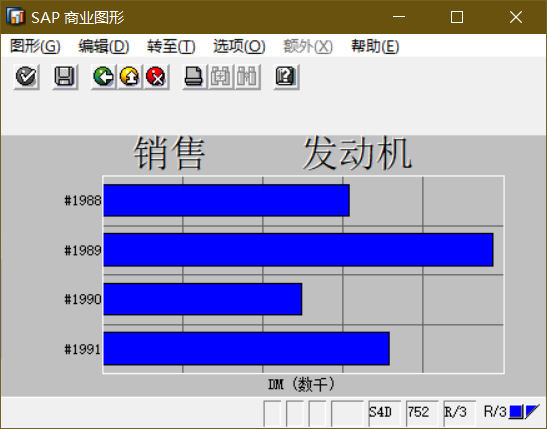The height and width of the screenshot is (429, 547).
Task: Close the SAP 商业图形 window
Action: click(x=516, y=16)
